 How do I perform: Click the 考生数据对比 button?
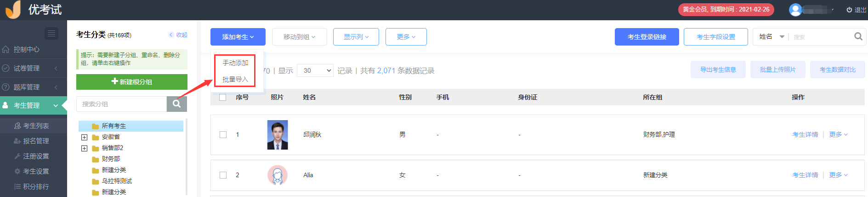pos(838,70)
